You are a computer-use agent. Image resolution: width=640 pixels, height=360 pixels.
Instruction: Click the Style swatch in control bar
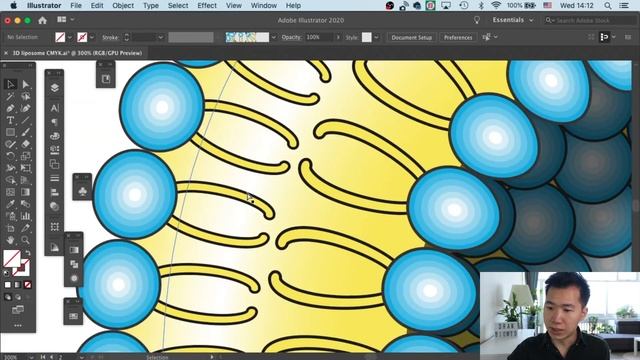pyautogui.click(x=367, y=37)
